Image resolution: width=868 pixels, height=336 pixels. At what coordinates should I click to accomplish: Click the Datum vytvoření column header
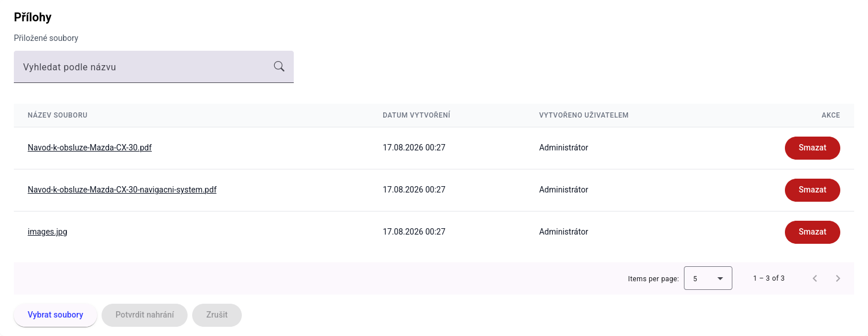416,115
